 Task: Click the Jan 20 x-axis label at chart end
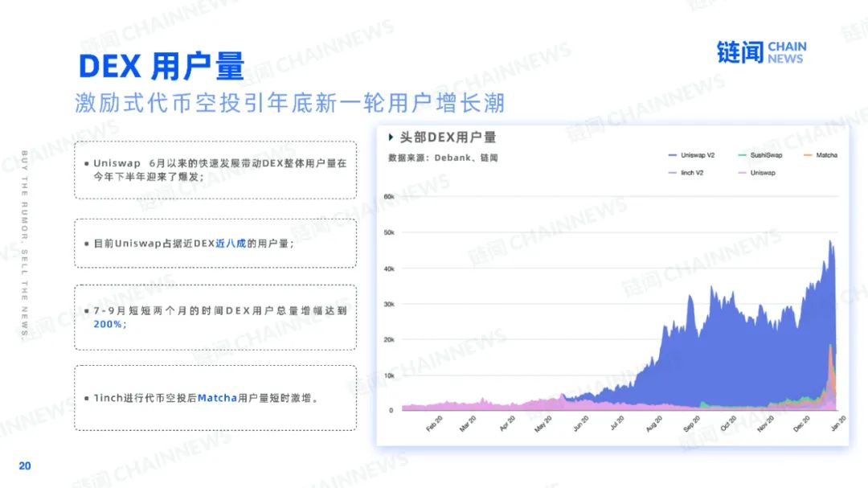[x=838, y=423]
